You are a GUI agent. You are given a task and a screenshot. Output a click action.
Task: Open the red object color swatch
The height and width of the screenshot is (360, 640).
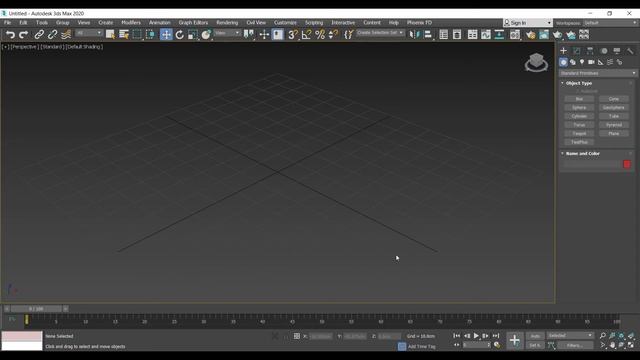click(627, 164)
